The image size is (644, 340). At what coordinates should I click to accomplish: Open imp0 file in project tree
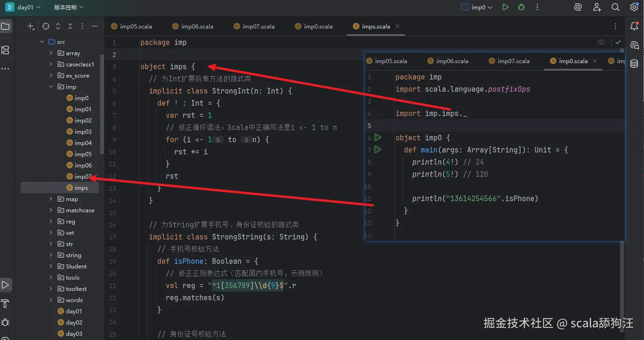tap(77, 98)
